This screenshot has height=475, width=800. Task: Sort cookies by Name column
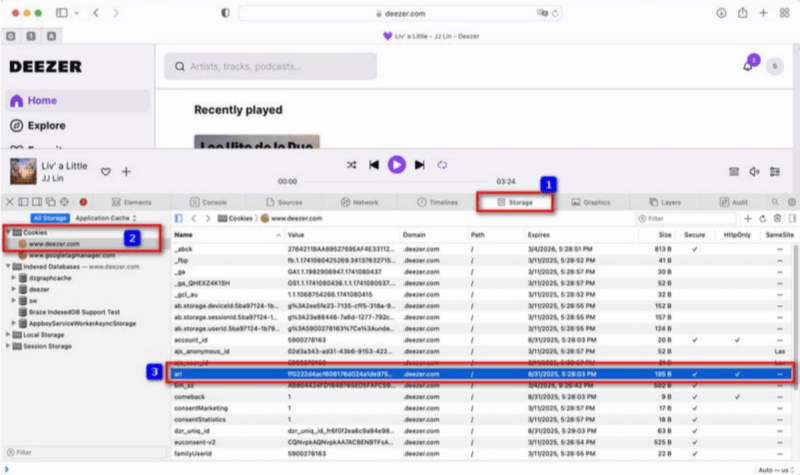coord(227,235)
